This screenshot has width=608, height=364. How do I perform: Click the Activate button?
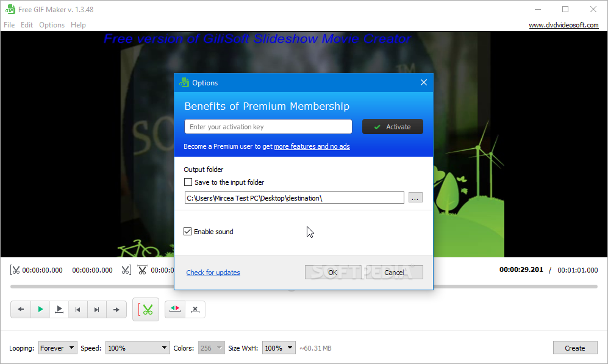(x=392, y=127)
